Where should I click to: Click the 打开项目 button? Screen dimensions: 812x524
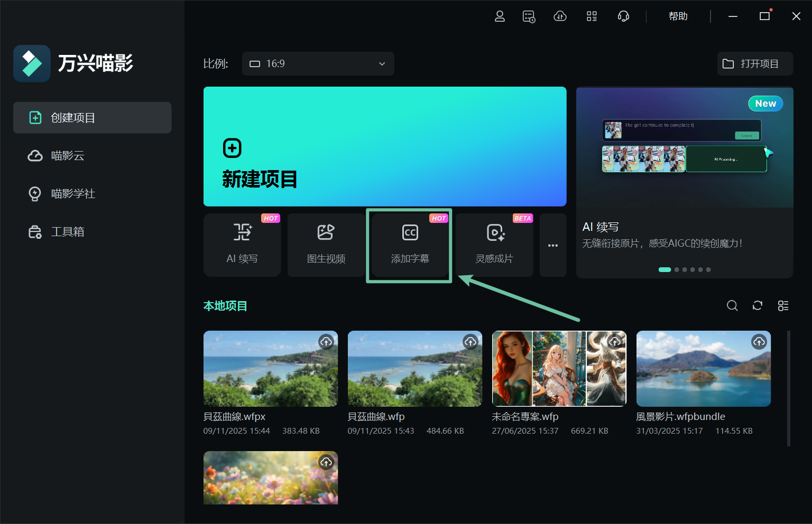point(754,63)
